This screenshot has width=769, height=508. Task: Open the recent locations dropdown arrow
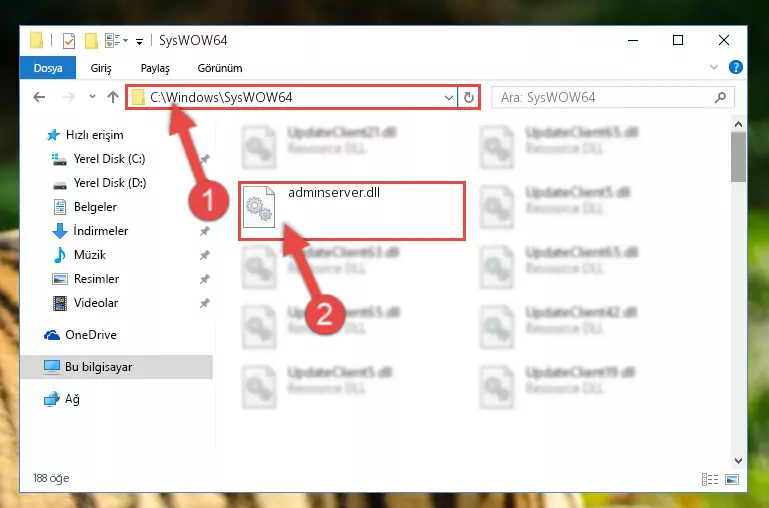point(92,97)
